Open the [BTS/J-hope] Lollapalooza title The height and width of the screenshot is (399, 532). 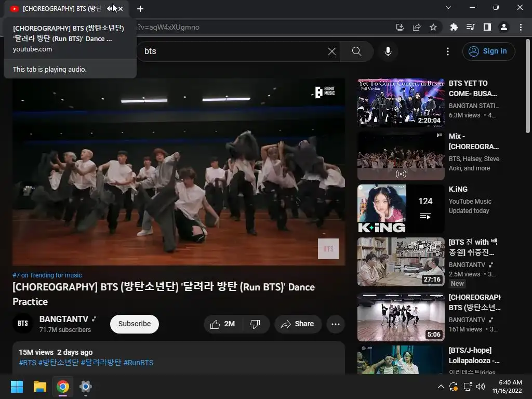(x=474, y=355)
